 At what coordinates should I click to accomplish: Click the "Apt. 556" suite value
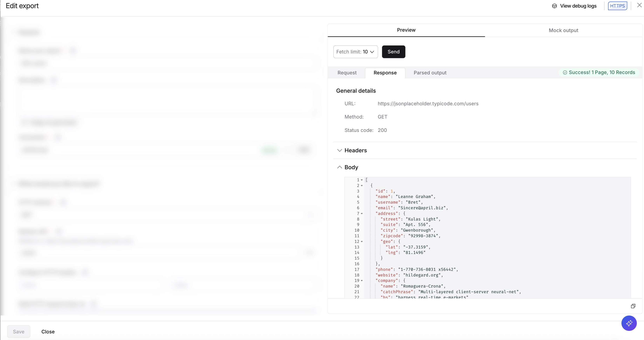point(415,225)
